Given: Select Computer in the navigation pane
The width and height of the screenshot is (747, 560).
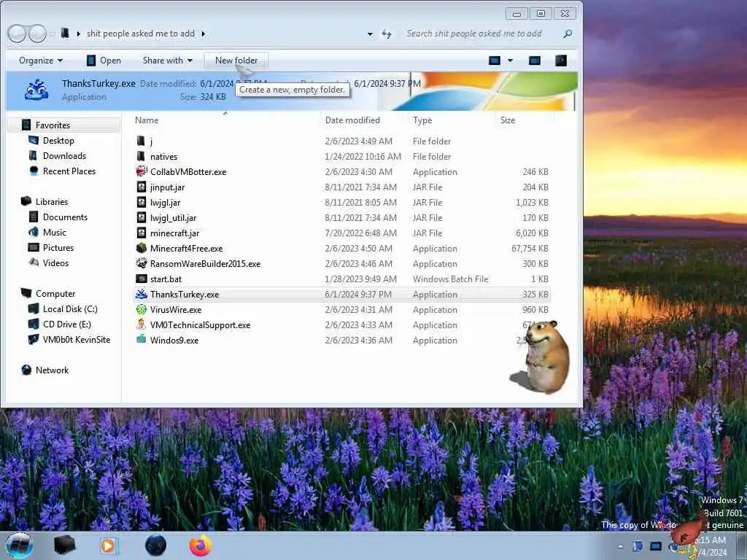Looking at the screenshot, I should (x=55, y=294).
